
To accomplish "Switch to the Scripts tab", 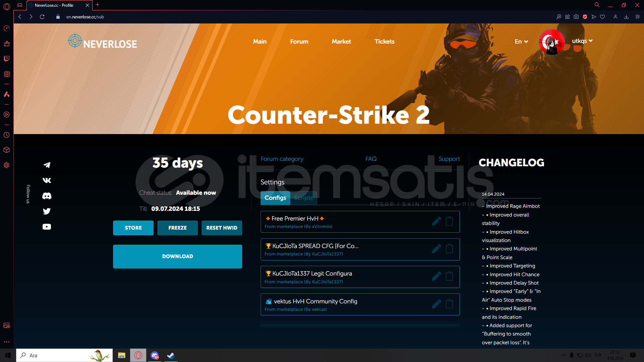I will pos(304,198).
